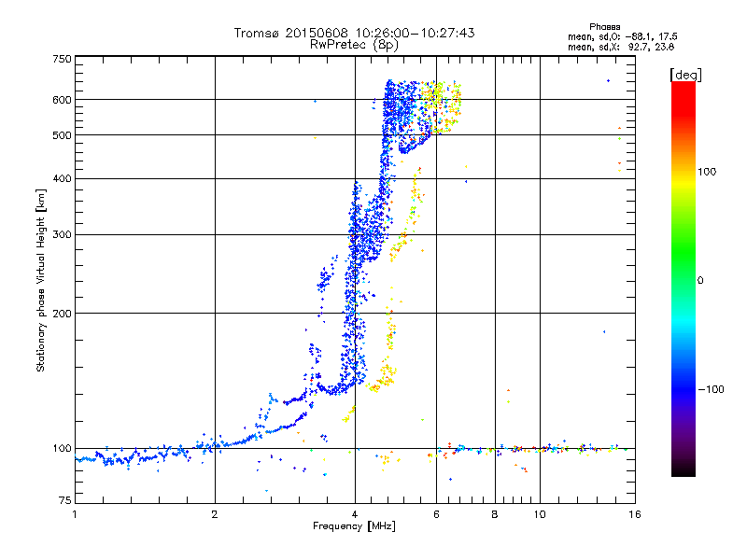Click the y-axis tick label '500'
The height and width of the screenshot is (560, 747).
coord(62,135)
